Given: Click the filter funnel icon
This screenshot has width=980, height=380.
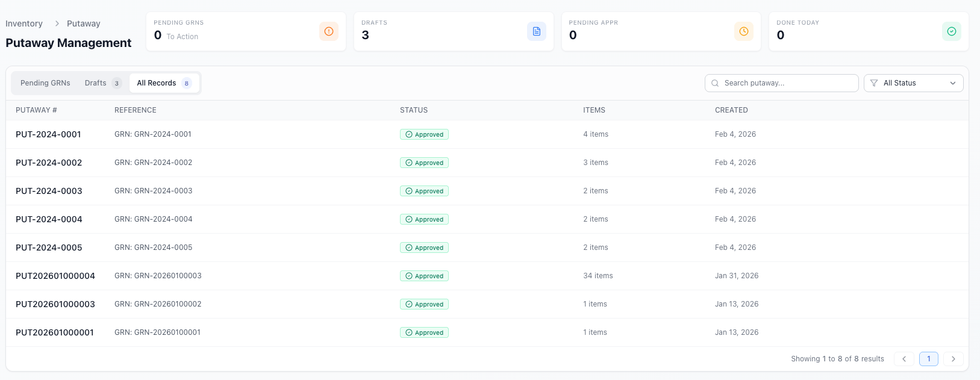Looking at the screenshot, I should coord(874,83).
